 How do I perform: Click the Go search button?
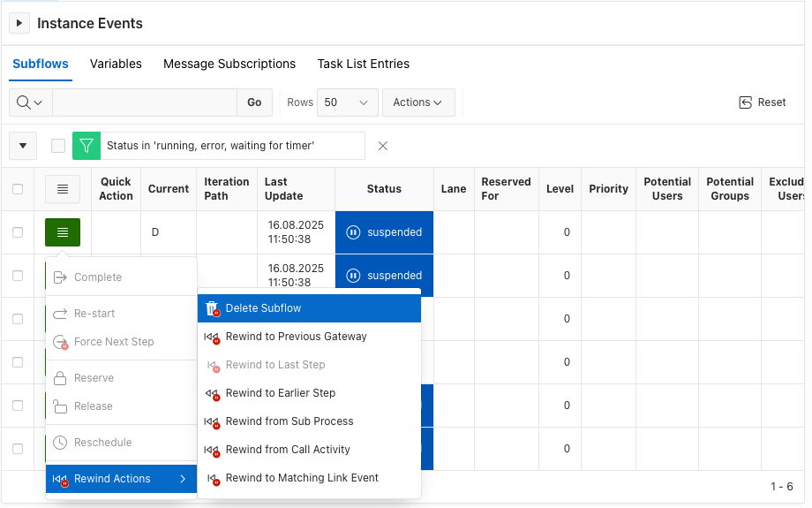click(254, 102)
